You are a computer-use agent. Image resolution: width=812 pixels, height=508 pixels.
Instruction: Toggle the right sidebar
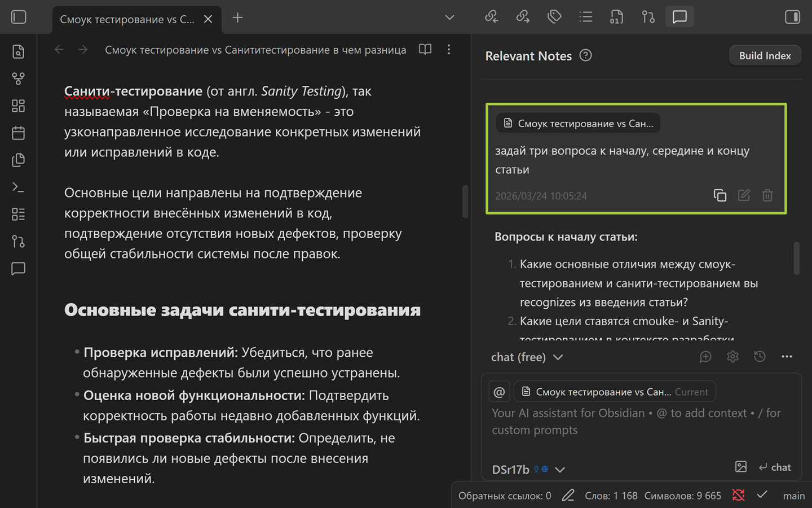click(x=792, y=17)
